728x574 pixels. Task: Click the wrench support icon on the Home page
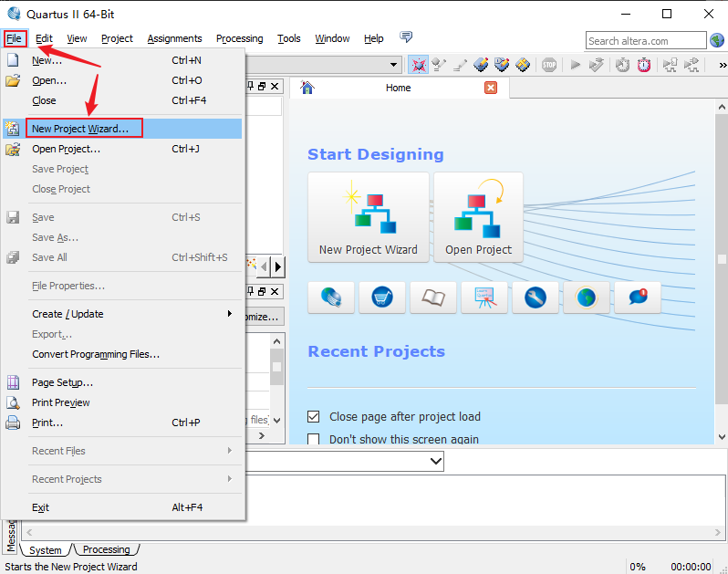tap(536, 297)
